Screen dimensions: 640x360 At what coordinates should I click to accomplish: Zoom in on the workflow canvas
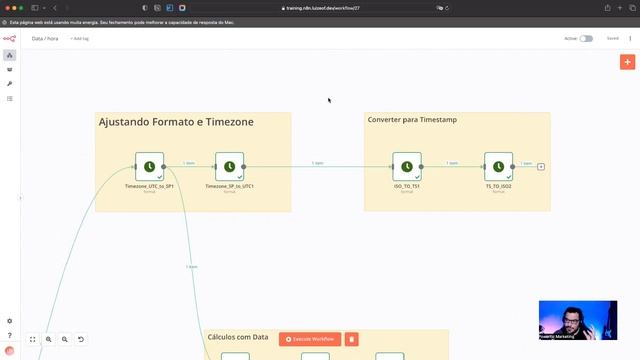coord(49,339)
